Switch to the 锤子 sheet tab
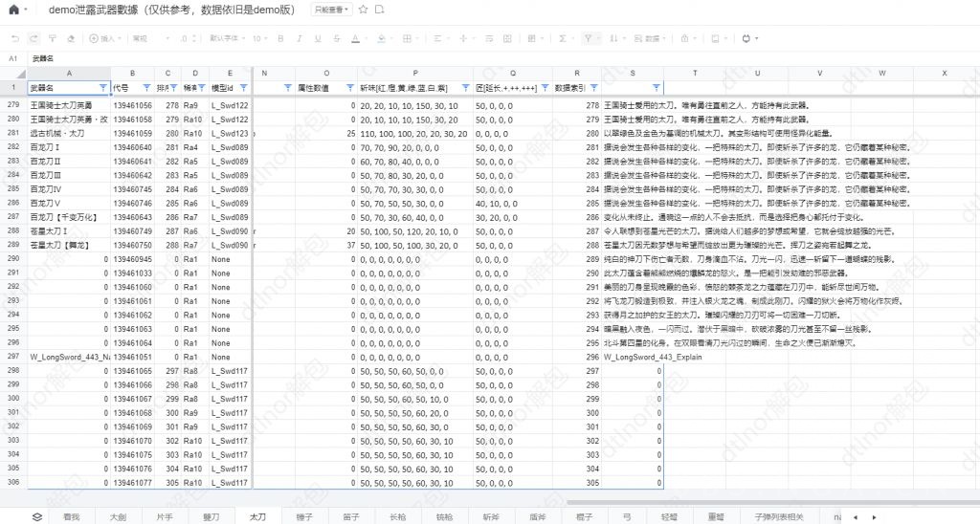The image size is (980, 524). [x=304, y=517]
